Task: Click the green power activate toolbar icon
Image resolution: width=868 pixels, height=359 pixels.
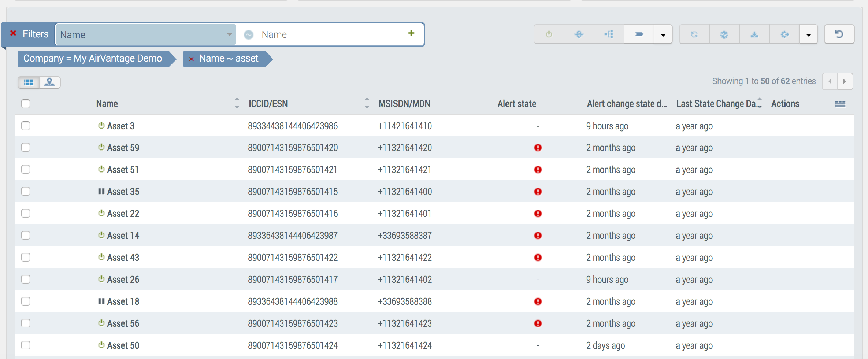Action: point(549,34)
